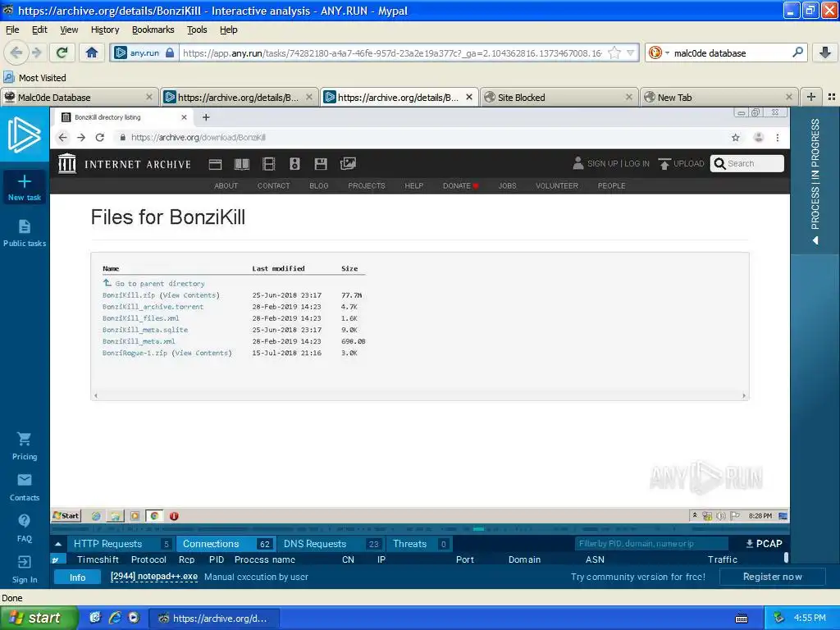Open the Internet Archive images icon
The height and width of the screenshot is (630, 840).
348,164
